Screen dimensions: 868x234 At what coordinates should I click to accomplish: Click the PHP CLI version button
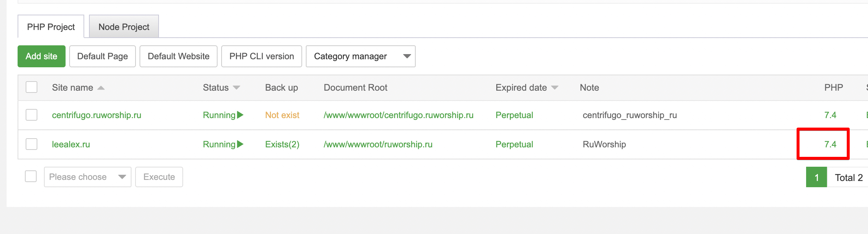(261, 56)
